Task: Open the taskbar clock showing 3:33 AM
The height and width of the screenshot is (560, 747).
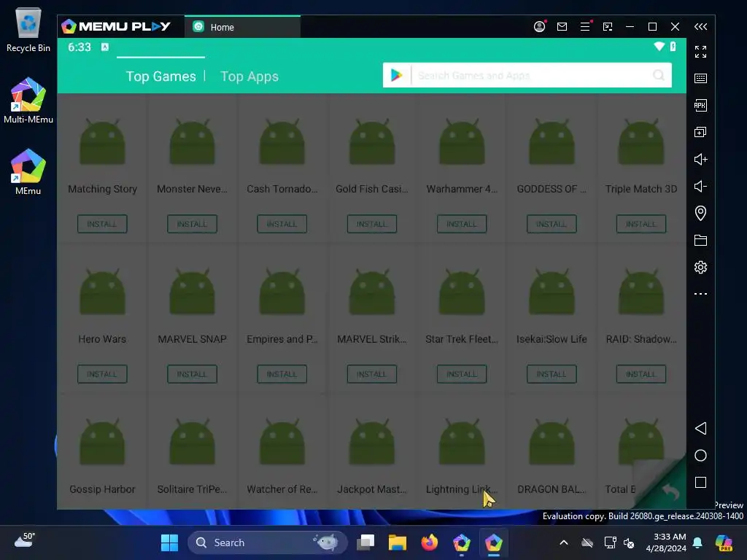Action: (666, 542)
